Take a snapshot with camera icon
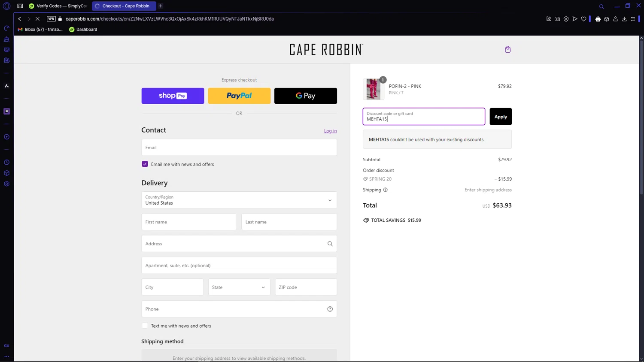 pos(557,19)
